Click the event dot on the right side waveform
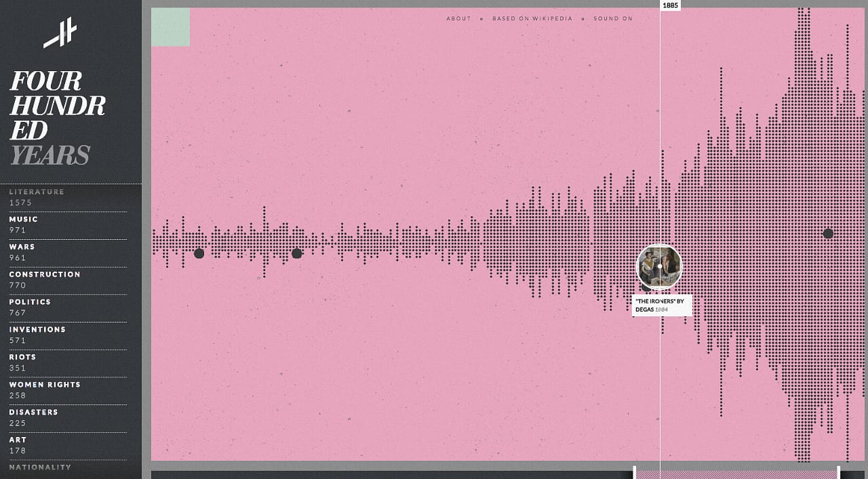 [x=827, y=234]
